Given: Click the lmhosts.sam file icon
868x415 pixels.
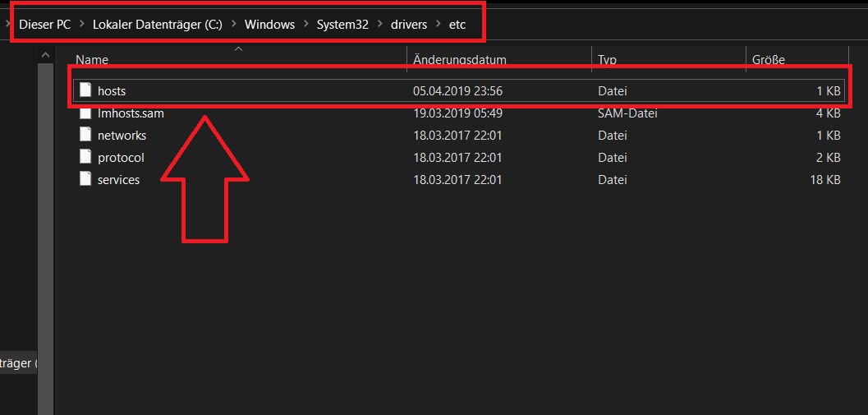Looking at the screenshot, I should point(85,113).
